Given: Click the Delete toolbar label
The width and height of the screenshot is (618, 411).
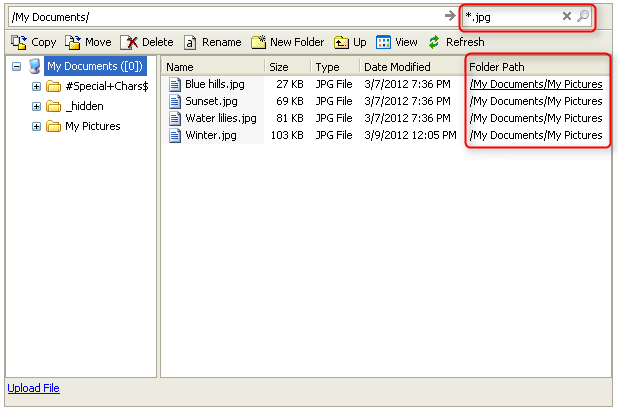Looking at the screenshot, I should point(158,42).
